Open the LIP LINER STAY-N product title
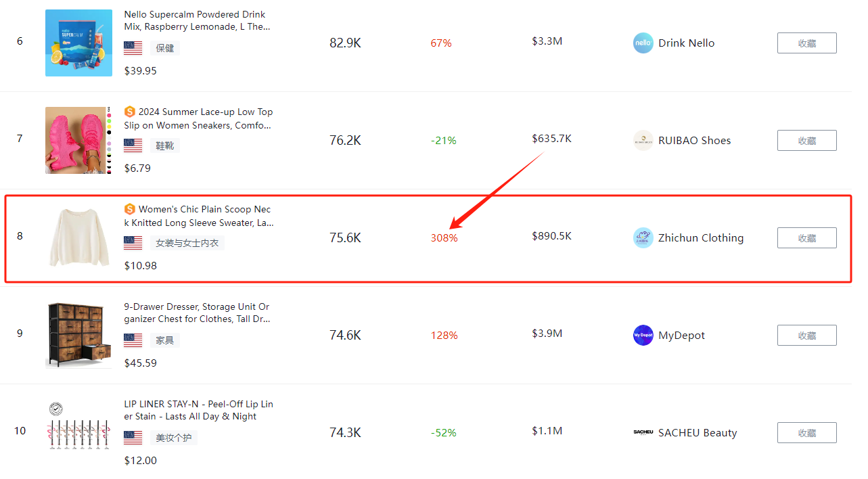Image resolution: width=868 pixels, height=479 pixels. pos(198,410)
